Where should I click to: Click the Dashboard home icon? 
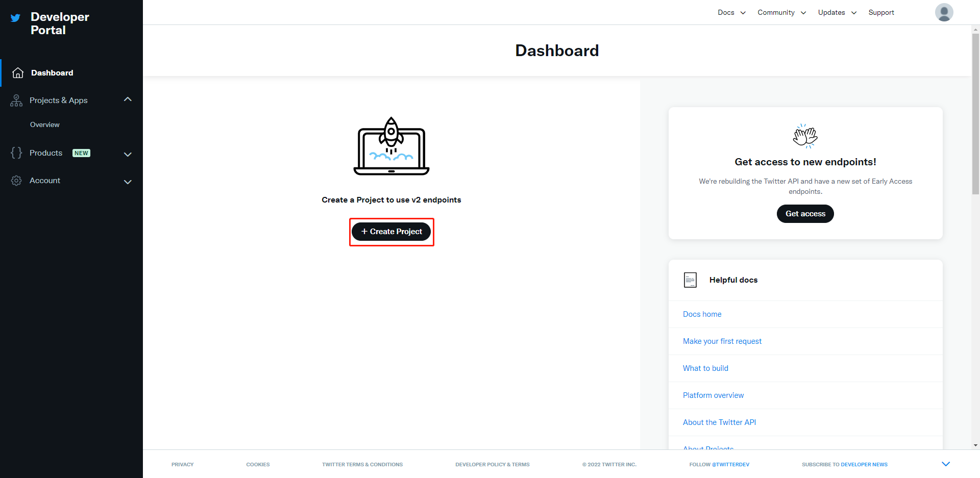(18, 73)
